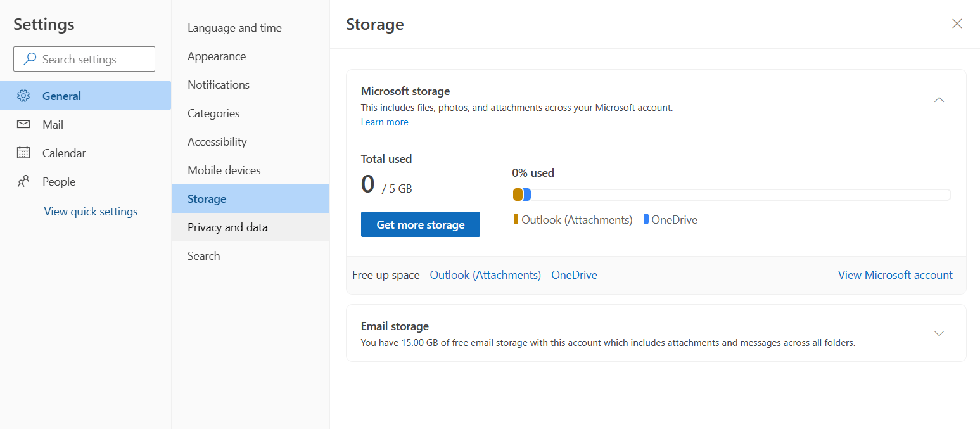The height and width of the screenshot is (429, 980).
Task: Open the Language and time settings
Action: pos(250,28)
